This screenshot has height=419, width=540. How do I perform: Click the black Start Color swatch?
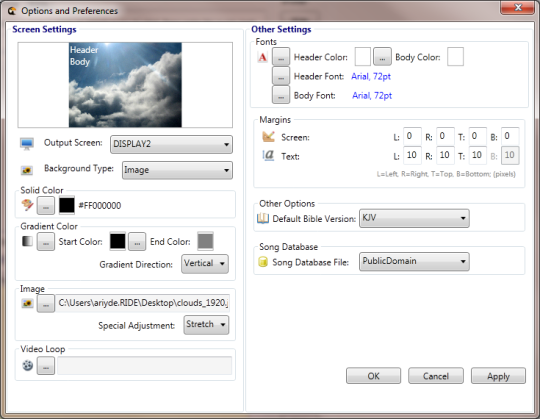coord(117,241)
